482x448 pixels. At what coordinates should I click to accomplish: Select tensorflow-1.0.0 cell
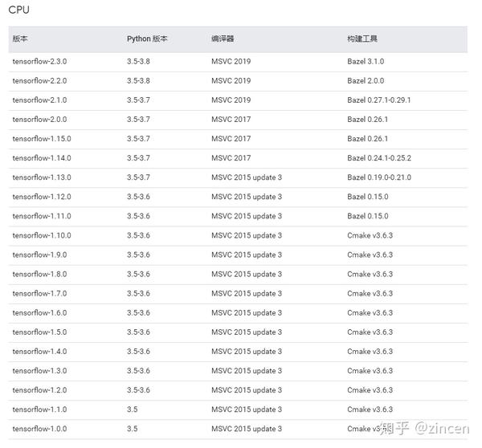pos(39,430)
